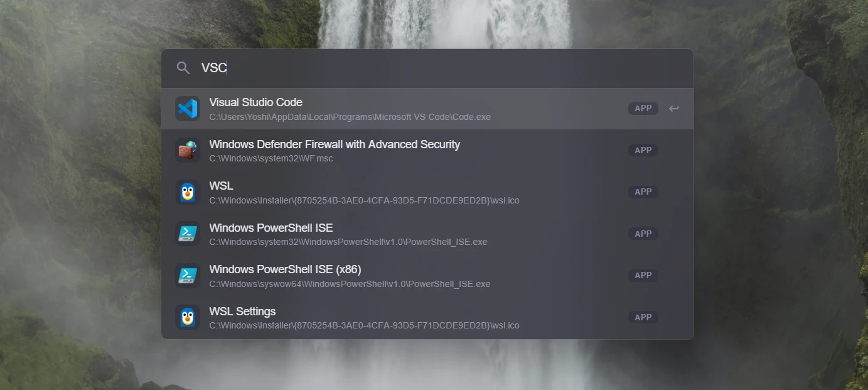Click the Code.exe file path text
The image size is (868, 390).
(x=350, y=117)
